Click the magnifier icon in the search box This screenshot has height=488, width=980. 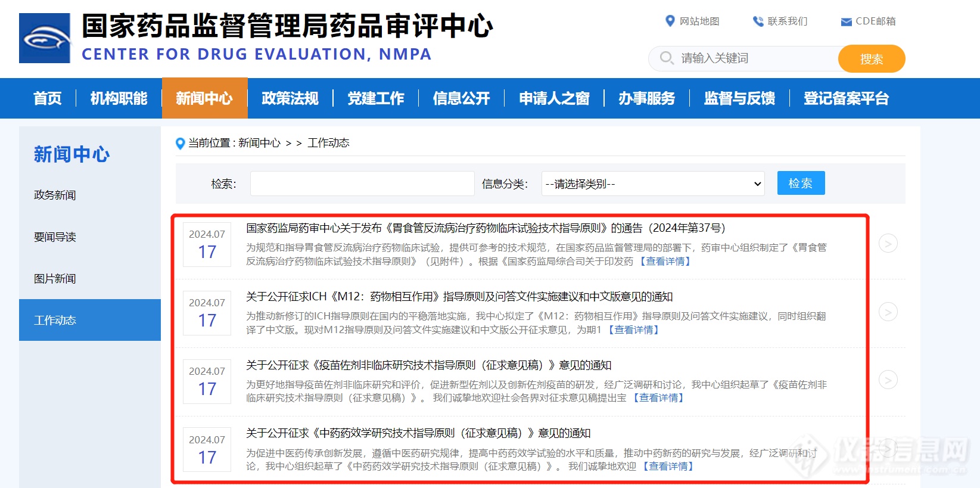tap(667, 58)
